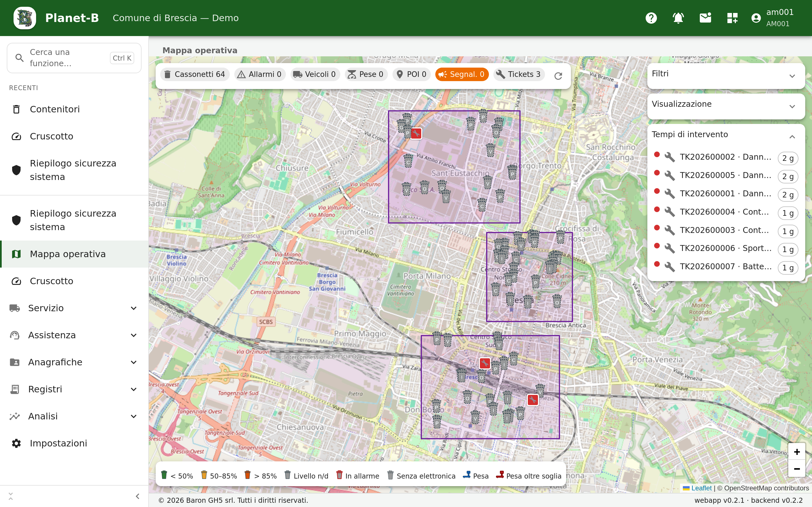Zoom out the map with minus button
The image size is (812, 507).
click(796, 468)
